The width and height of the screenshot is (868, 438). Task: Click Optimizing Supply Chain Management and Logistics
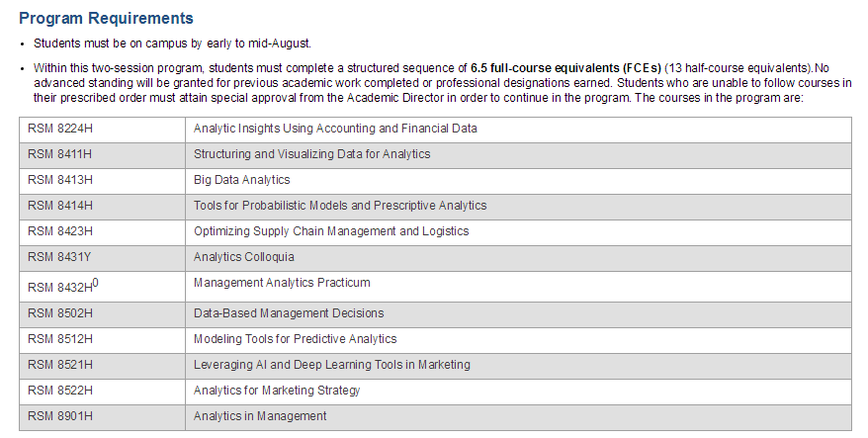(331, 231)
